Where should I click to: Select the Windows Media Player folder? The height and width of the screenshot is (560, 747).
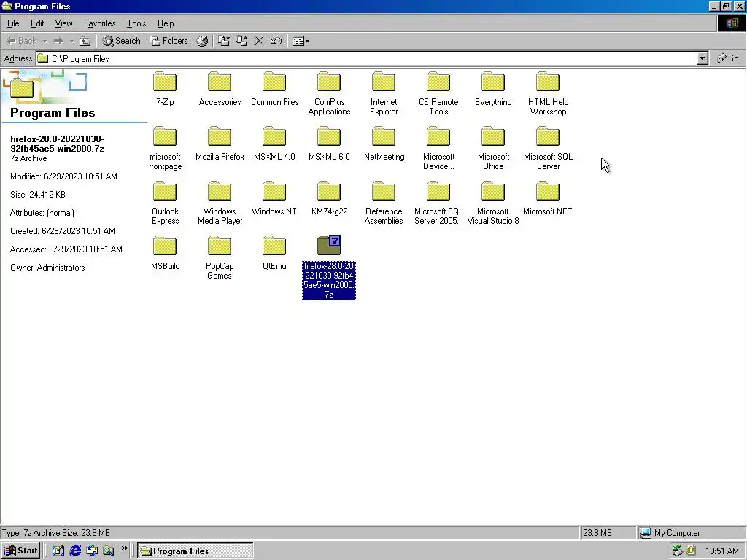pyautogui.click(x=220, y=203)
